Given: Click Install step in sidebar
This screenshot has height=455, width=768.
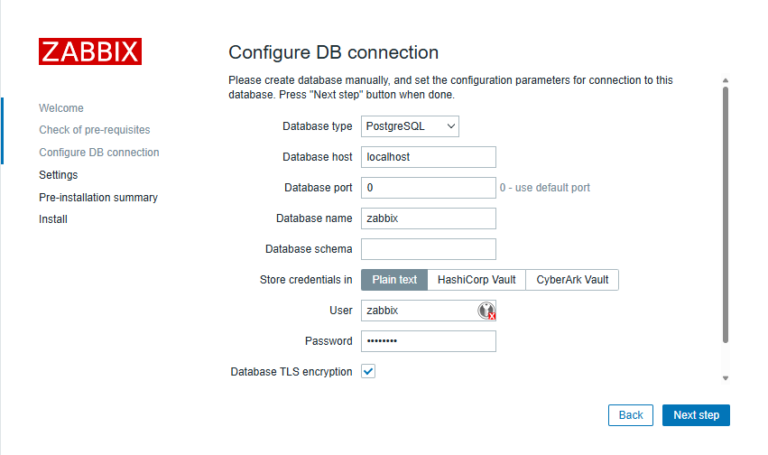Looking at the screenshot, I should (x=53, y=219).
